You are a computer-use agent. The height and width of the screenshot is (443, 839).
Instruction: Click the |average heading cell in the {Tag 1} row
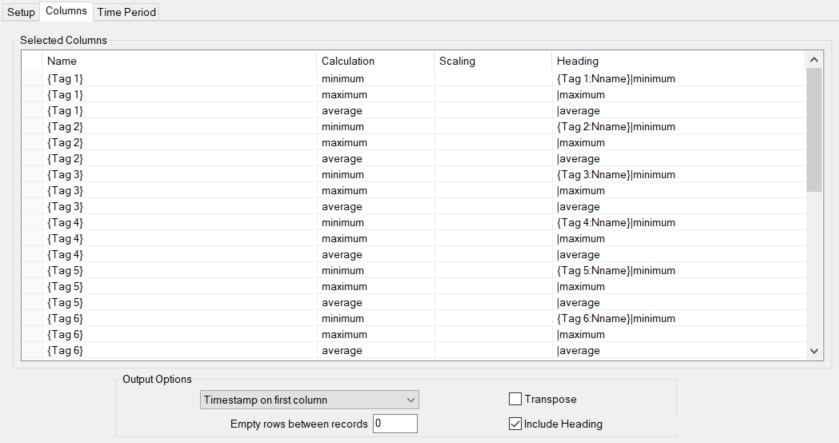pyautogui.click(x=678, y=111)
